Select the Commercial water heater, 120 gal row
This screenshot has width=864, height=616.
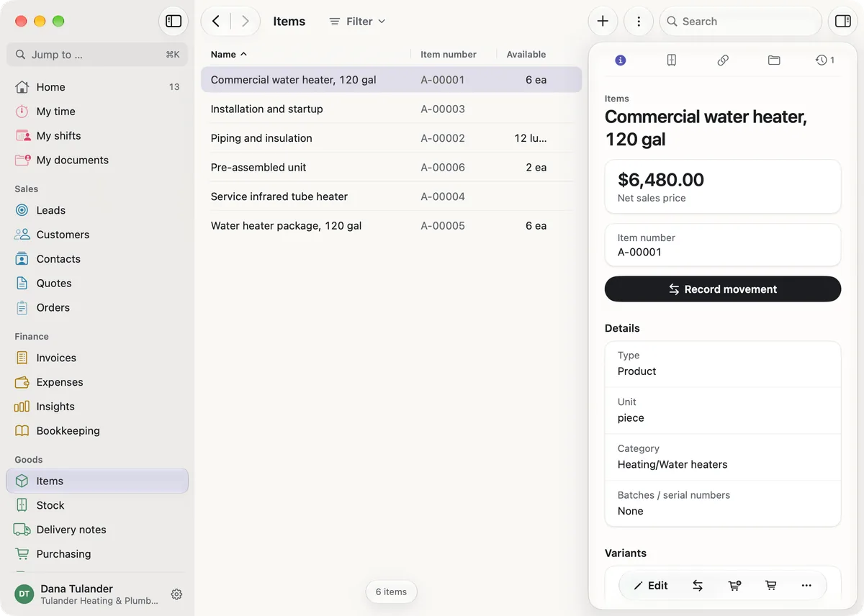pos(391,80)
